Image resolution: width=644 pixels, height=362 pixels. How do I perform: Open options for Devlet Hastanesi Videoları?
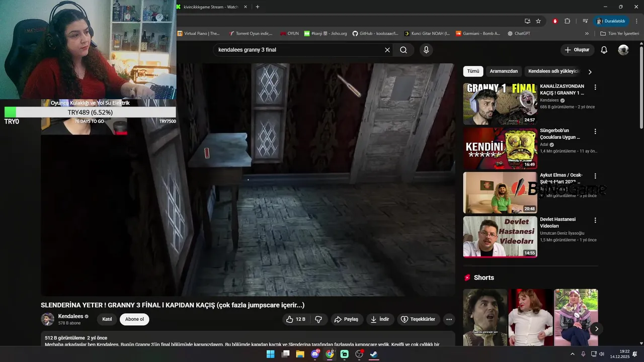595,220
